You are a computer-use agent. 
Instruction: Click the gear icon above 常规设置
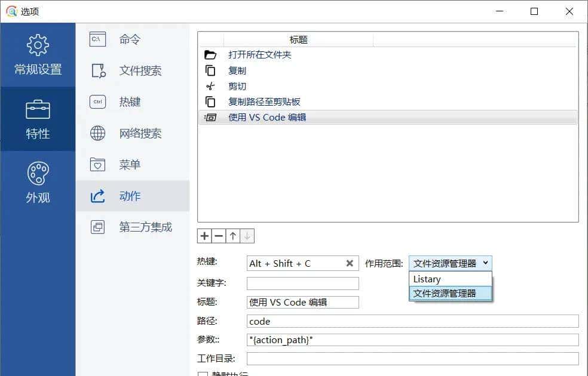tap(38, 45)
